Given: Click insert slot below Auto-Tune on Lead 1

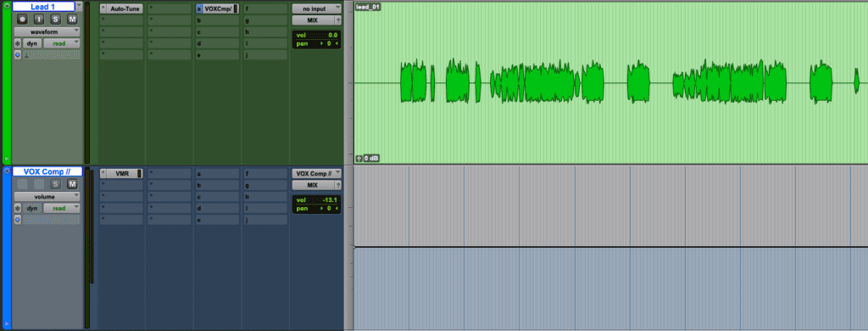Looking at the screenshot, I should [121, 20].
